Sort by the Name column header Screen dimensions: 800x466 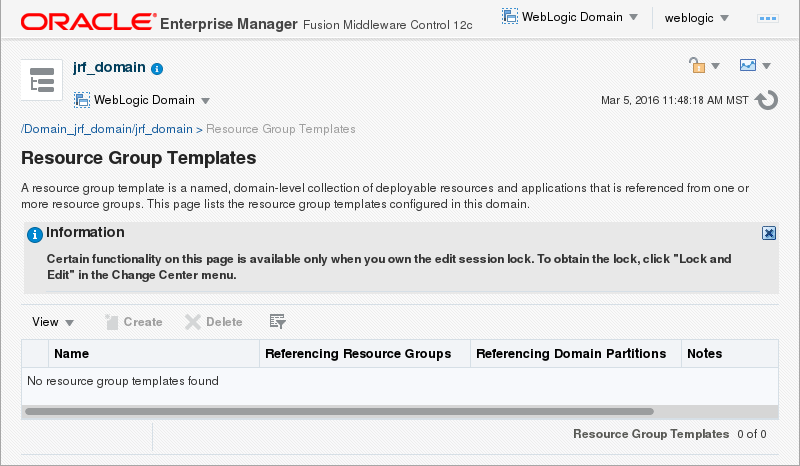tap(72, 353)
